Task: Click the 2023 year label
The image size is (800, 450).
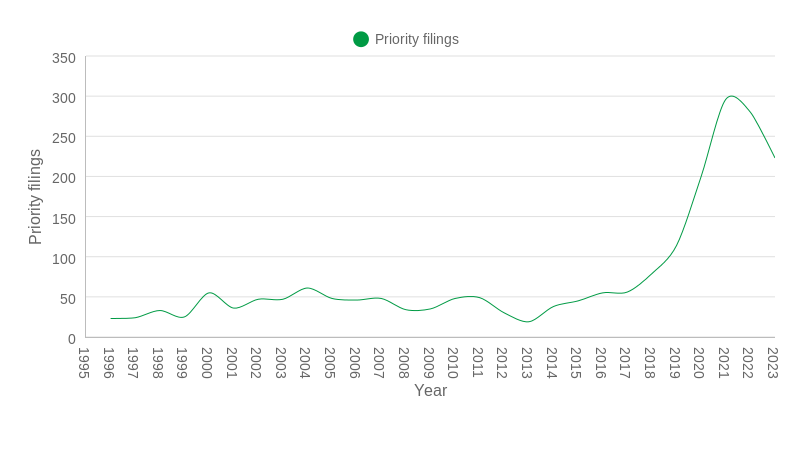Action: click(x=774, y=363)
